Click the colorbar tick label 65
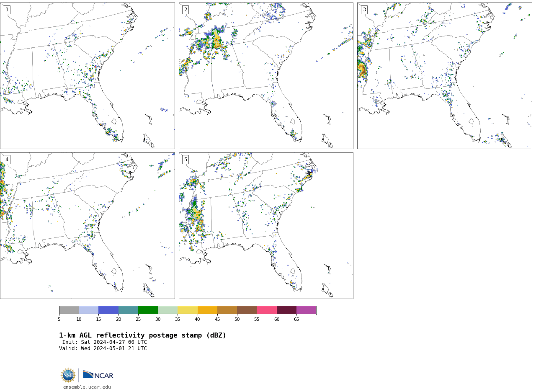This screenshot has width=536, height=392. pyautogui.click(x=296, y=319)
